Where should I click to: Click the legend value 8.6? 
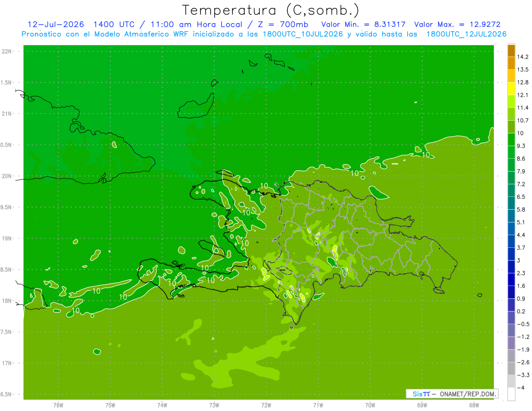(x=521, y=159)
